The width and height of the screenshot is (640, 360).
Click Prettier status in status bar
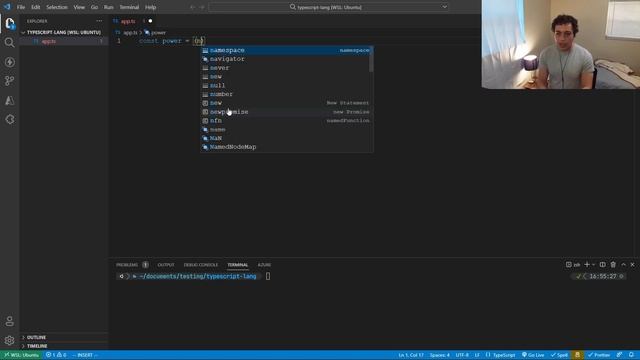click(x=598, y=355)
